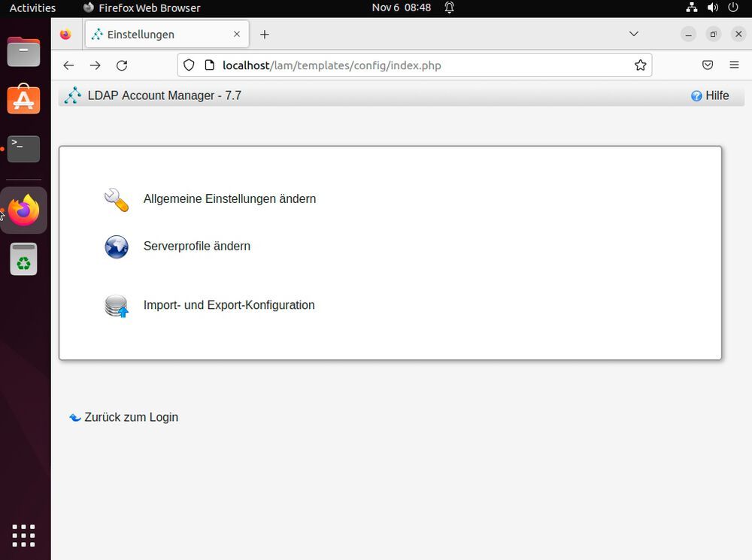Follow the Zurück zum Login link
The width and height of the screenshot is (752, 560).
coord(129,417)
